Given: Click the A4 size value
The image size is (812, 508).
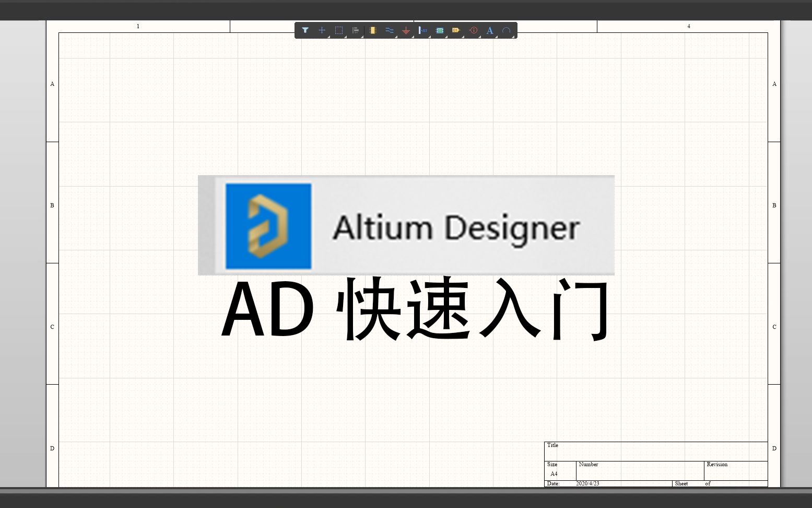Looking at the screenshot, I should point(554,474).
